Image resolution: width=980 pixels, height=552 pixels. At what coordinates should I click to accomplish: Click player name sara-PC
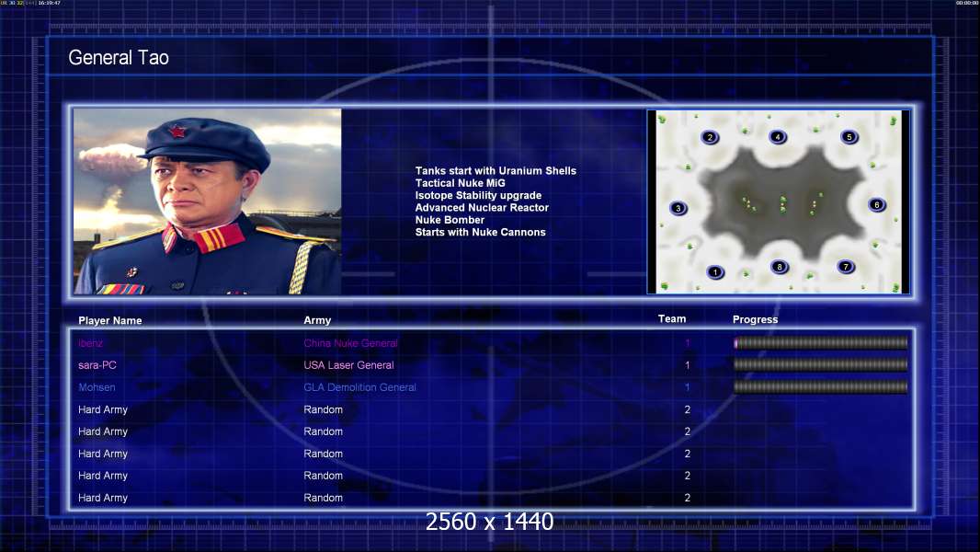[x=97, y=365]
